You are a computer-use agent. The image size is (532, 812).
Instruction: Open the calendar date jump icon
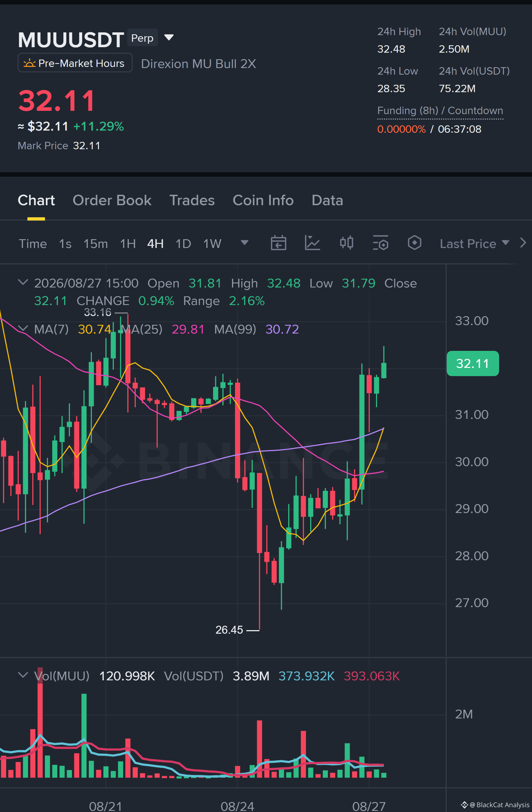278,243
